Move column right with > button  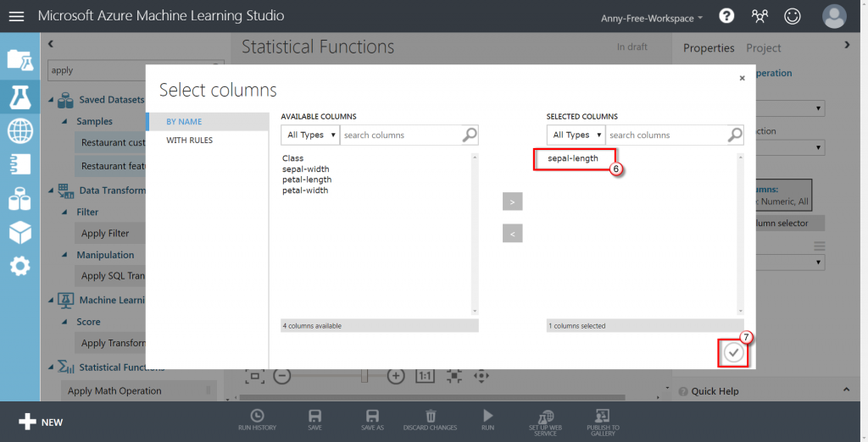click(x=513, y=202)
